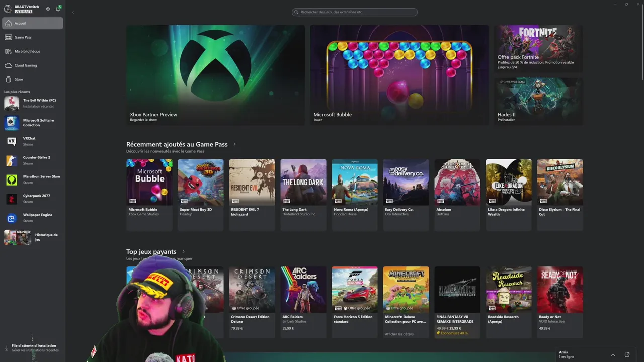Open the Super Meat Boy 3D card
This screenshot has width=644, height=362.
click(x=201, y=195)
